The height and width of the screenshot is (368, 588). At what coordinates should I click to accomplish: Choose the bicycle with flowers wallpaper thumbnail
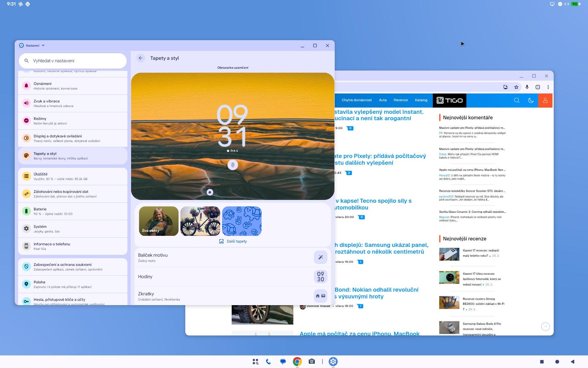pyautogui.click(x=200, y=221)
